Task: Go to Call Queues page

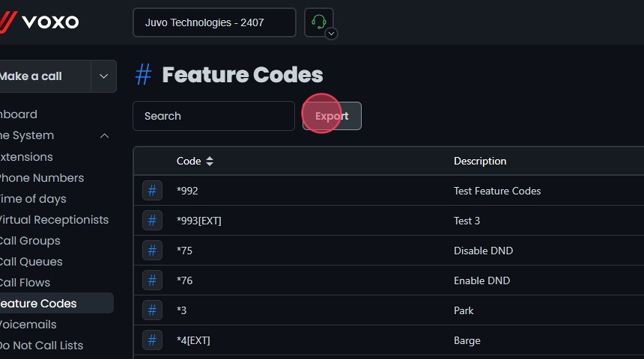Action: (30, 262)
